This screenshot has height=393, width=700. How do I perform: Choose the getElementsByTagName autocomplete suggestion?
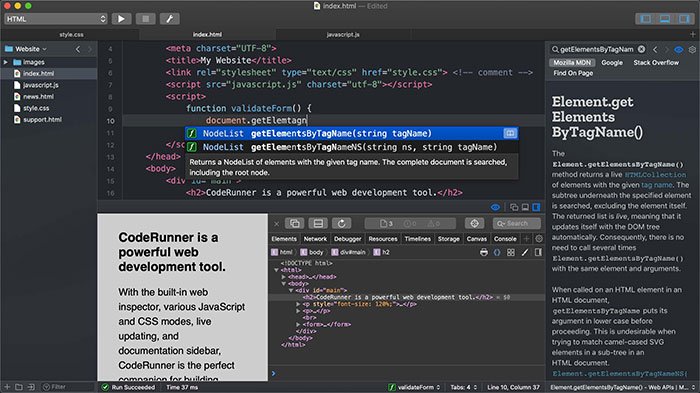[x=351, y=133]
